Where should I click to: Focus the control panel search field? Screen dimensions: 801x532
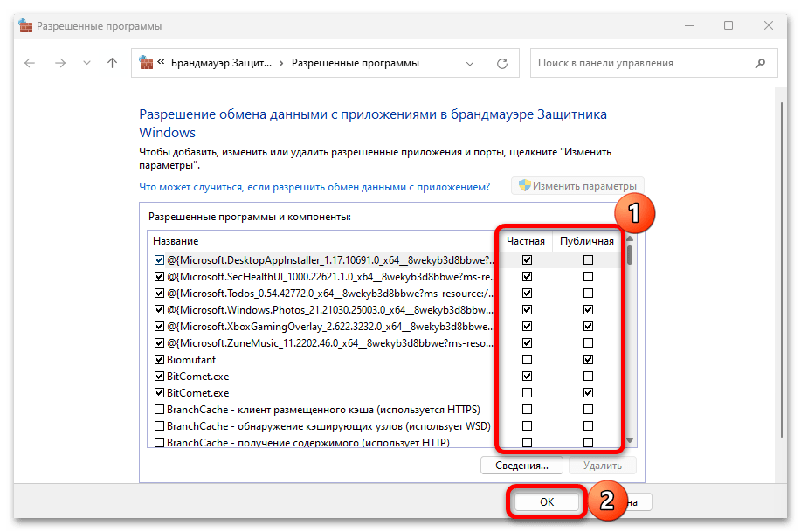click(x=654, y=63)
